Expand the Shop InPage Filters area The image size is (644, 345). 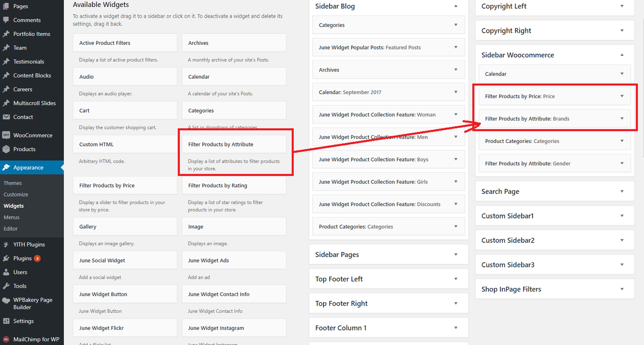pyautogui.click(x=622, y=289)
